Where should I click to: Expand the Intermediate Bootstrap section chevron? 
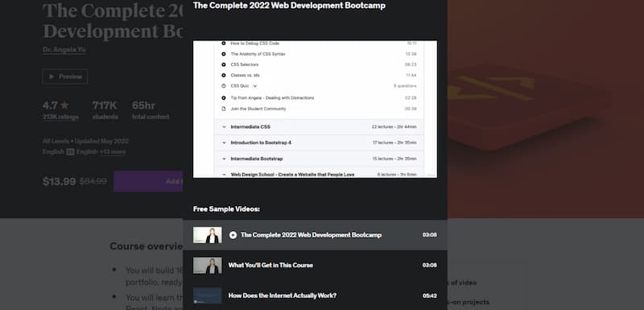(224, 159)
